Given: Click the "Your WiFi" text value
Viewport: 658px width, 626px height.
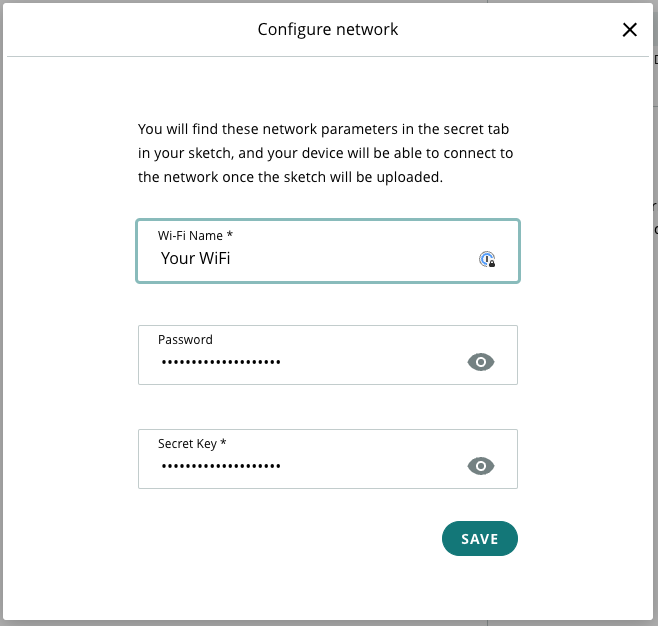Looking at the screenshot, I should 196,259.
